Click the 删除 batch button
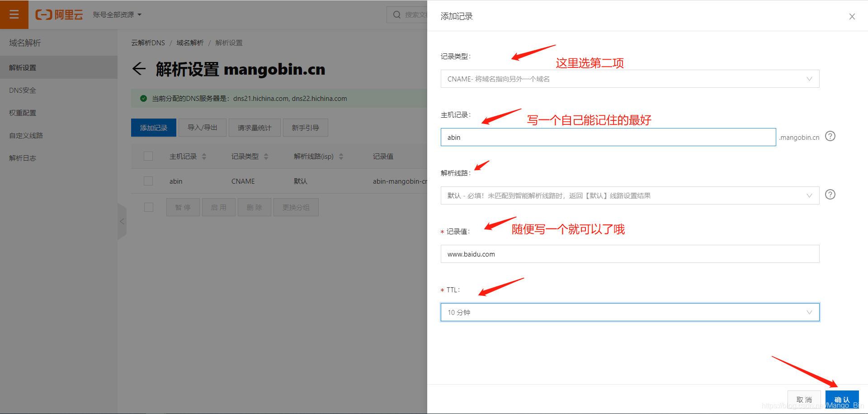 coord(254,207)
